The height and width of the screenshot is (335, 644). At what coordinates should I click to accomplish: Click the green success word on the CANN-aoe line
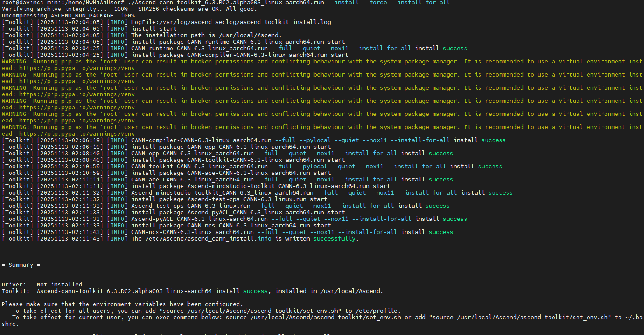point(441,179)
